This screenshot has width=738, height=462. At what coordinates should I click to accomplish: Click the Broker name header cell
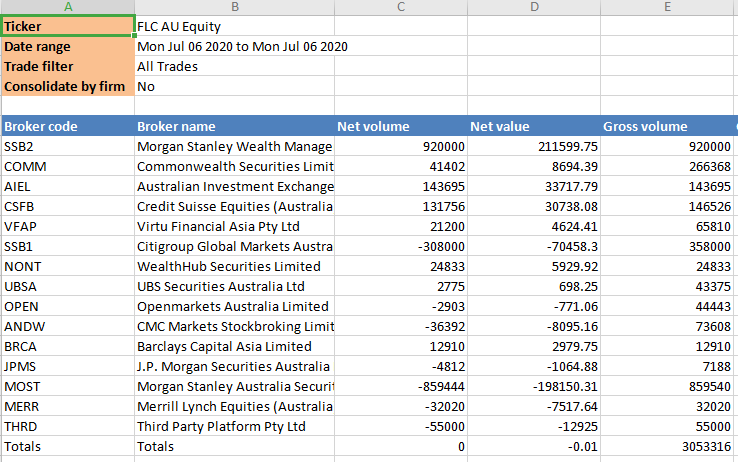pyautogui.click(x=235, y=126)
